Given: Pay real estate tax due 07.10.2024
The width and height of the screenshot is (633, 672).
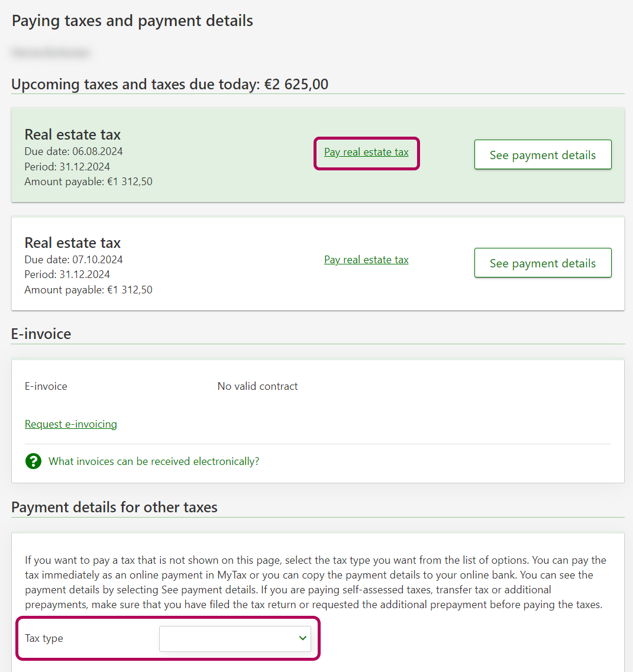Looking at the screenshot, I should coord(366,260).
